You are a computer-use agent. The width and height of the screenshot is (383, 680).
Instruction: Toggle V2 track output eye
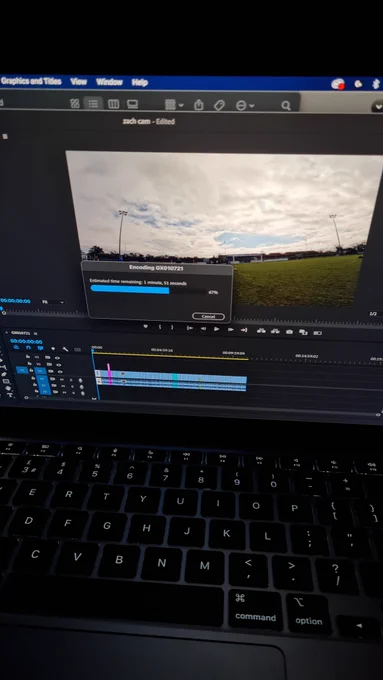tap(59, 365)
